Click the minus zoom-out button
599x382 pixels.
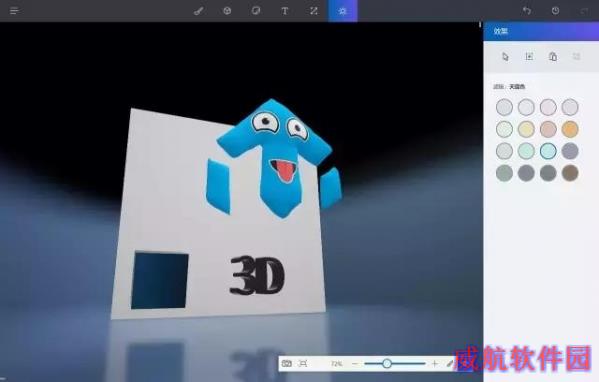pos(355,364)
